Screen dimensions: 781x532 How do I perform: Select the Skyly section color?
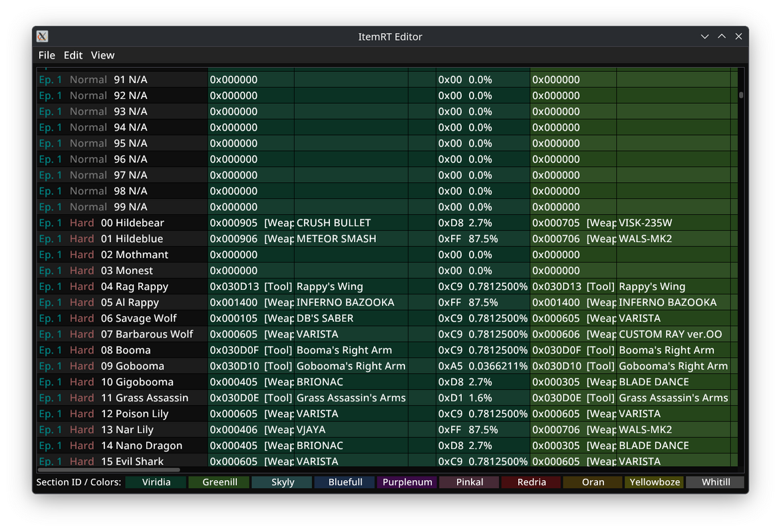(281, 482)
